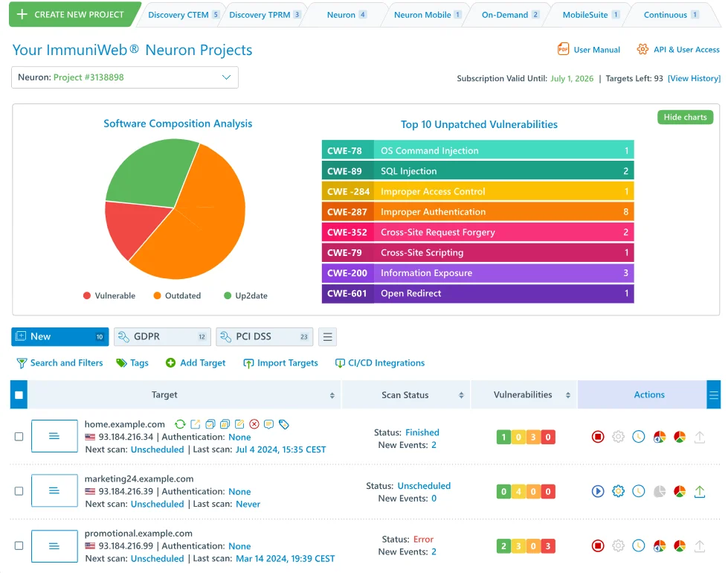Open home.example.com in external link icon
The image size is (728, 573).
point(196,424)
